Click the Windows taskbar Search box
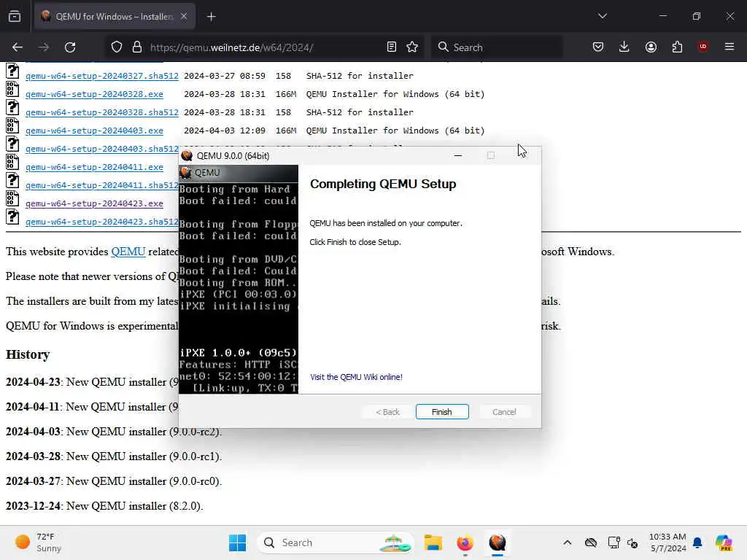 click(336, 542)
